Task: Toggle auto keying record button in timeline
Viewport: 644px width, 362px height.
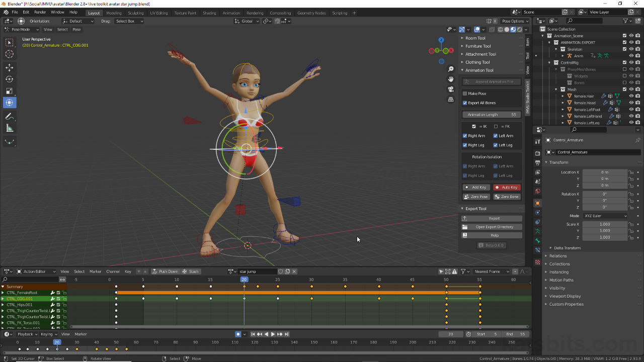Action: (238, 334)
